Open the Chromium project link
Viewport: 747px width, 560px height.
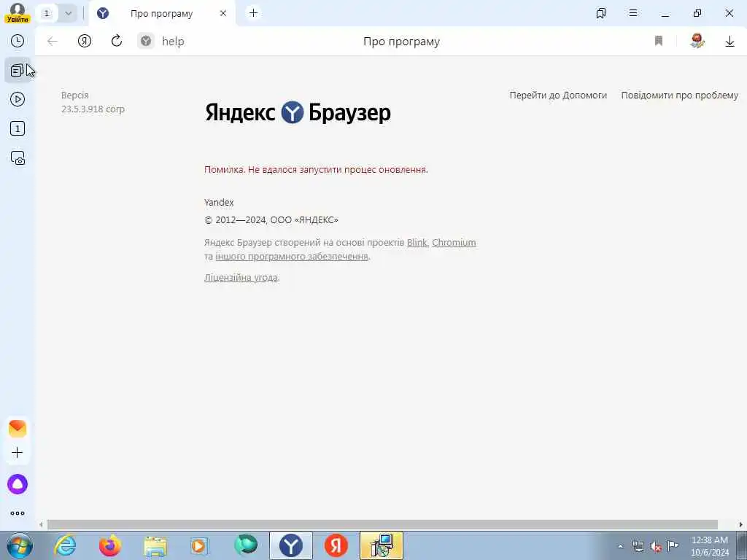[454, 243]
